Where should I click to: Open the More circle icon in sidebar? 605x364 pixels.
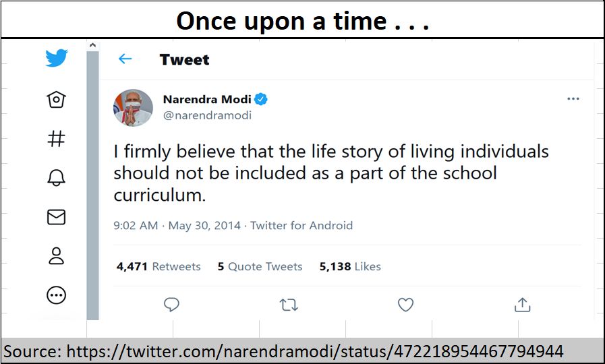(57, 295)
